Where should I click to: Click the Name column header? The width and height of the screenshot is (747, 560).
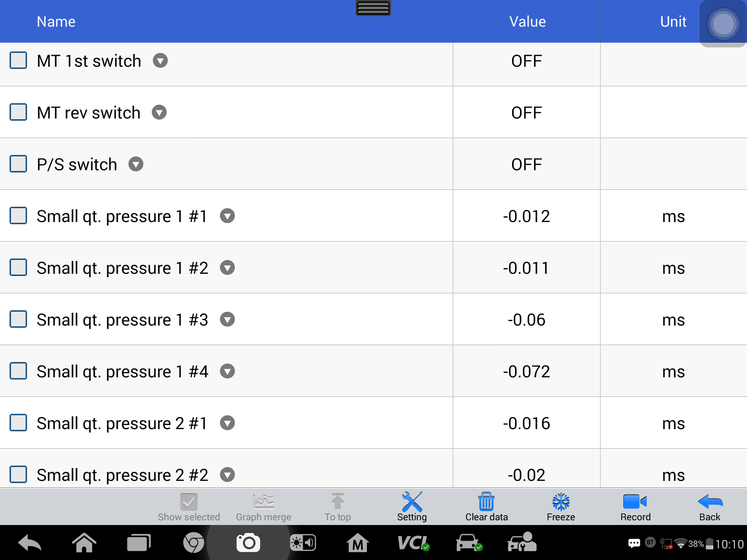(x=56, y=22)
